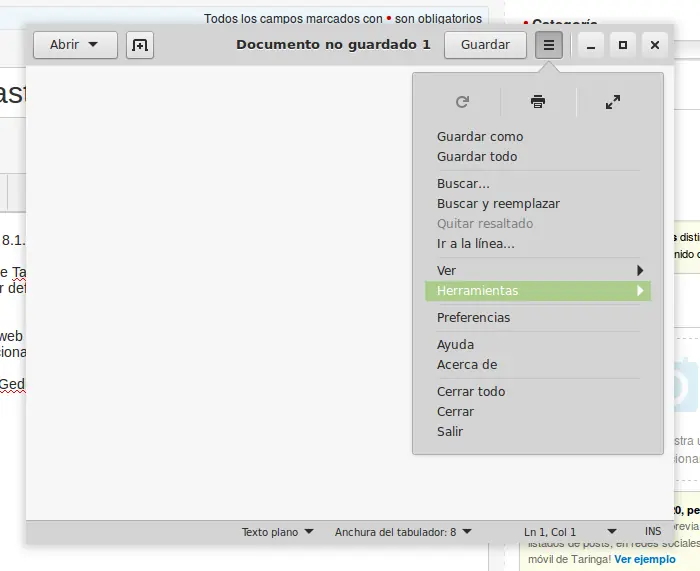Screen dimensions: 700x571
Task: Choose Guardar todo from the menu
Action: [538, 157]
